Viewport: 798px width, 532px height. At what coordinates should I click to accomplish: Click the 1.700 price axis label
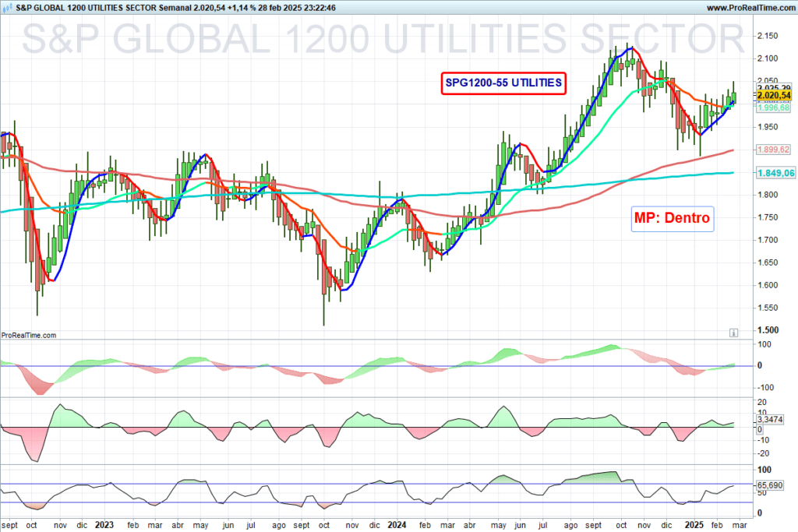(x=768, y=240)
